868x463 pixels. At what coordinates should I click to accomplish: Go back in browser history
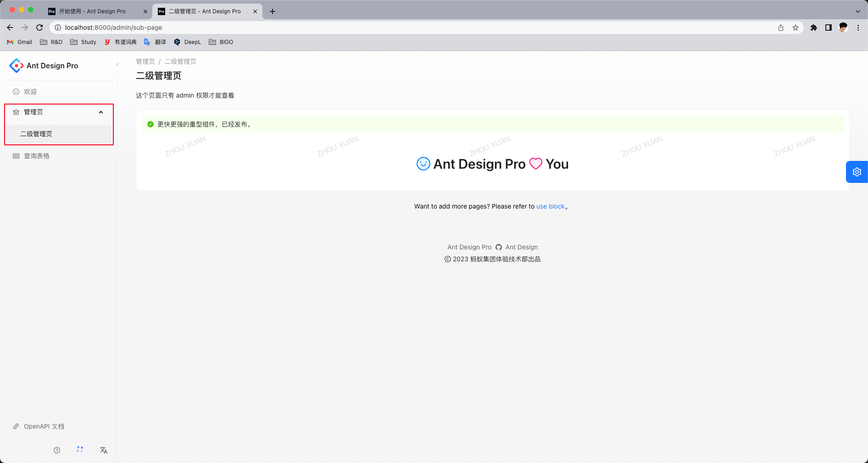pyautogui.click(x=10, y=28)
